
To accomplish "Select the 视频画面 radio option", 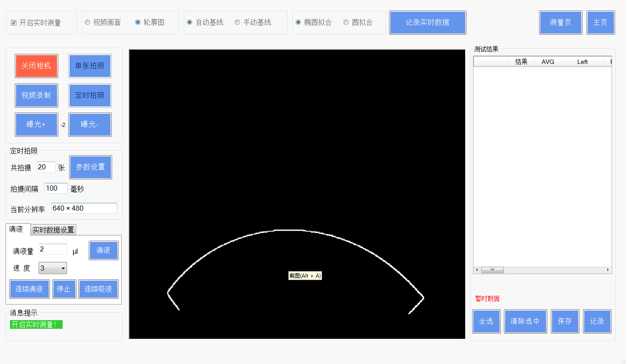I will coord(87,22).
